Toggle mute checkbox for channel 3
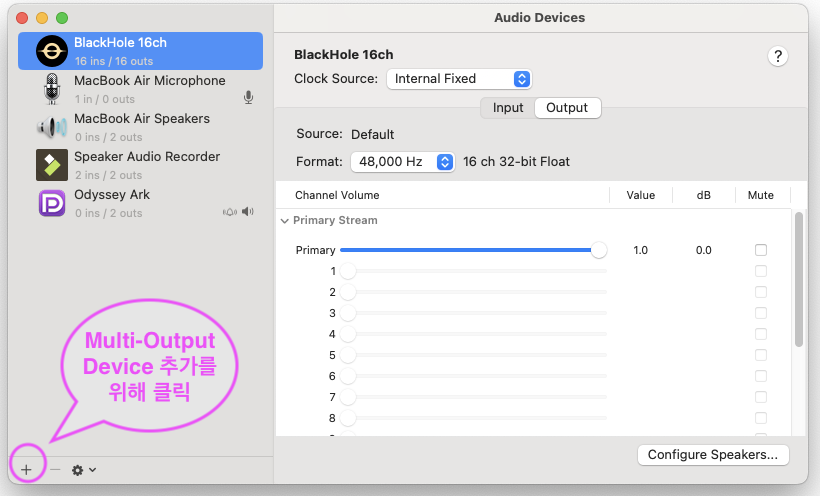Viewport: 820px width, 496px height. [x=761, y=313]
